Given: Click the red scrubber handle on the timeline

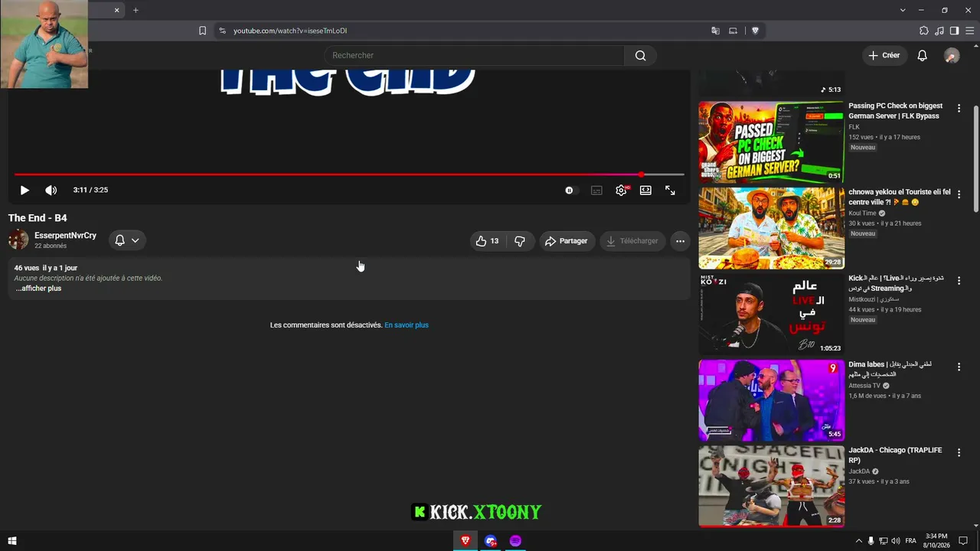Looking at the screenshot, I should tap(641, 174).
